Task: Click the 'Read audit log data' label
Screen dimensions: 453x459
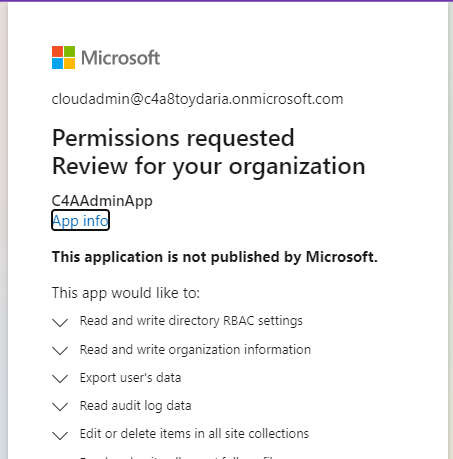Action: click(135, 406)
